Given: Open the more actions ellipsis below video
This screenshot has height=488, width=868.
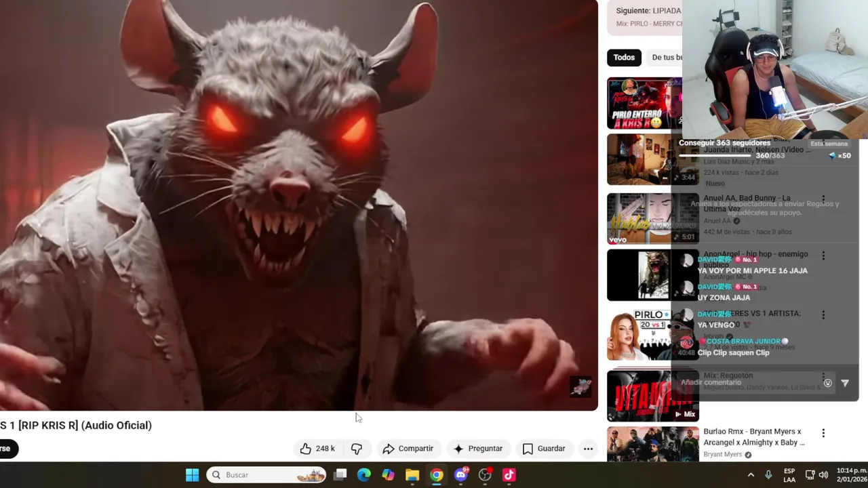Looking at the screenshot, I should tap(588, 449).
